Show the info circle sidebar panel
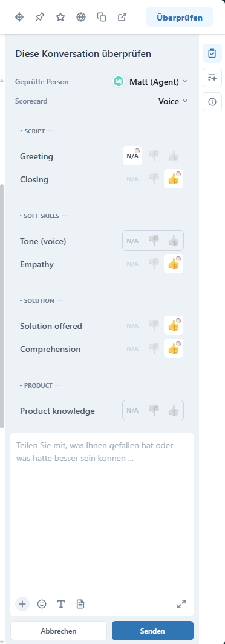The image size is (225, 644). [x=212, y=102]
